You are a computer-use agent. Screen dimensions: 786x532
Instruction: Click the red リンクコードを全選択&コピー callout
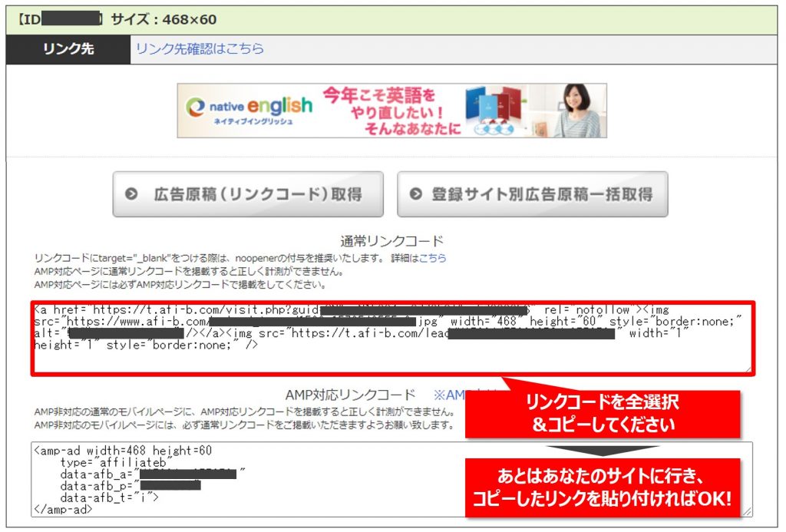603,414
